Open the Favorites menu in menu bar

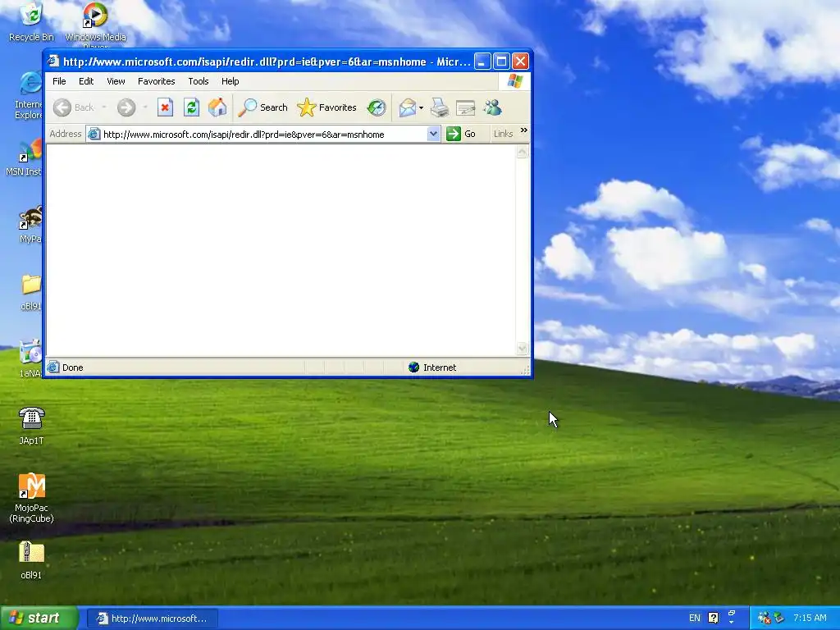tap(157, 81)
